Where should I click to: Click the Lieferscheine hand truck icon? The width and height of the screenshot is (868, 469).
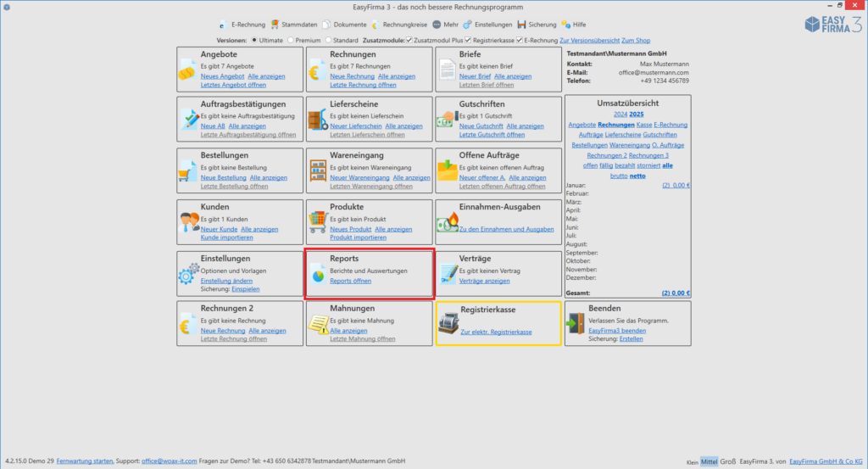317,120
